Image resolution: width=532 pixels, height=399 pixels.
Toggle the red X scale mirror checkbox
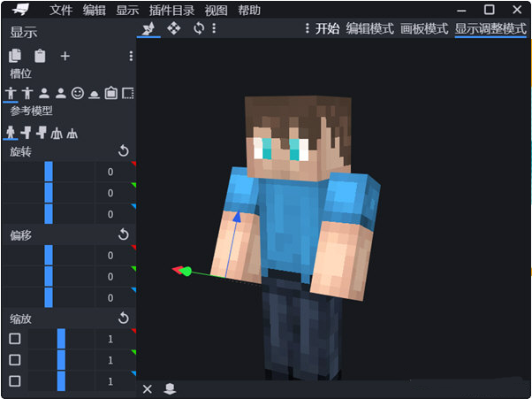pyautogui.click(x=15, y=339)
